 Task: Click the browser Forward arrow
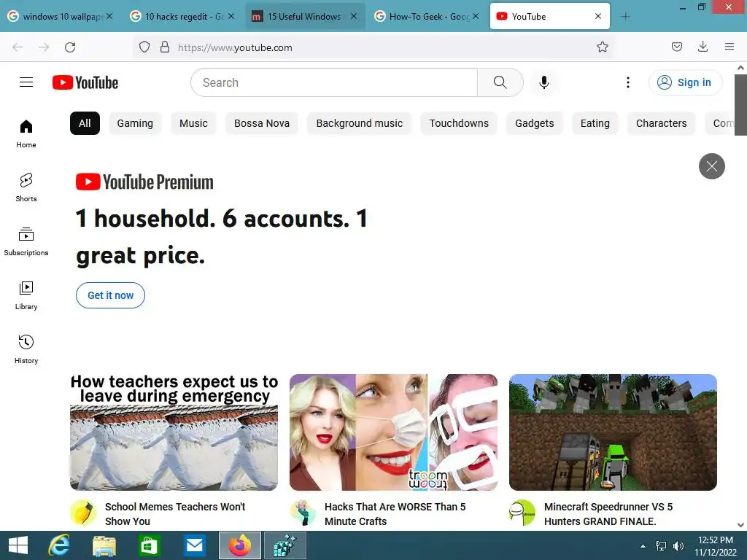point(44,47)
